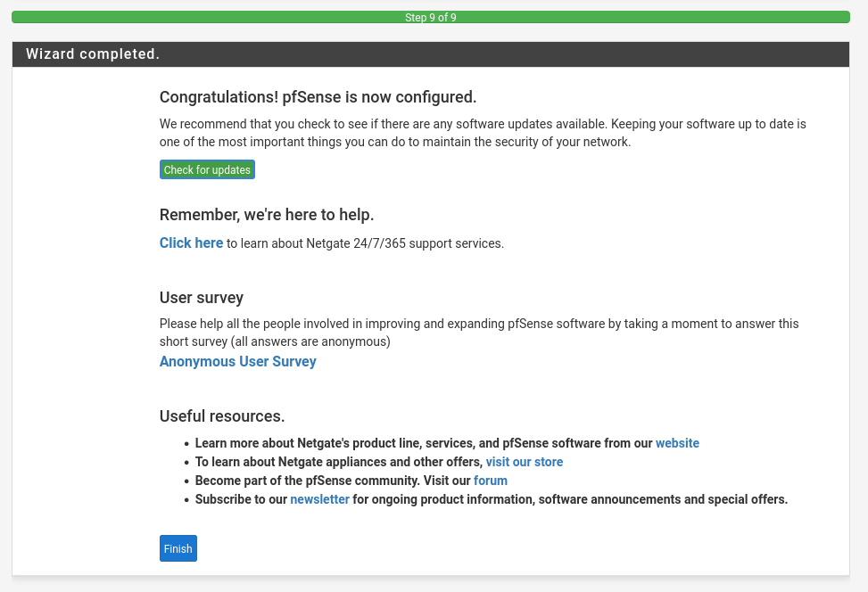Screen dimensions: 868x592
Task: Click the Check for updates button
Action: pyautogui.click(x=207, y=169)
